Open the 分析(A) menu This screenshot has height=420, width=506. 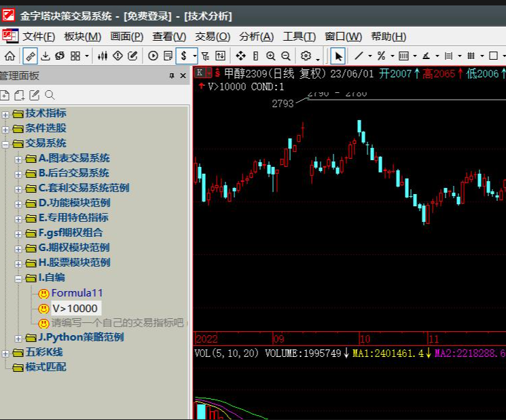[257, 37]
